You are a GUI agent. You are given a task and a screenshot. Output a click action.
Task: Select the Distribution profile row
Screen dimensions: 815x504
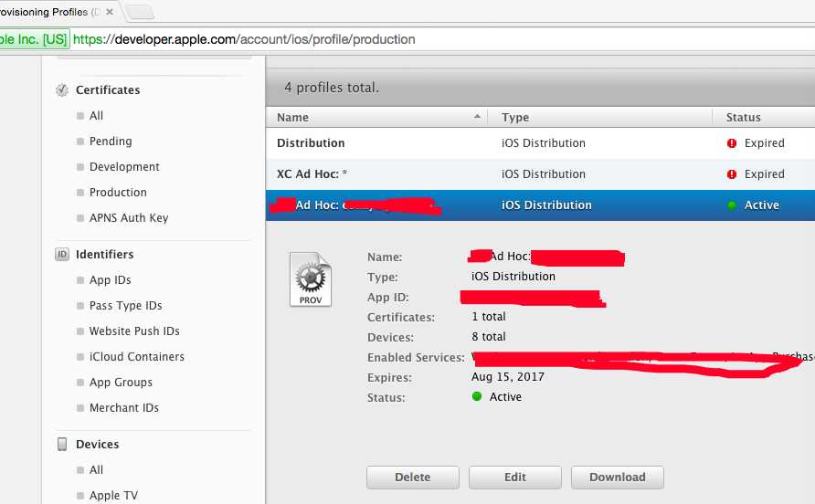coord(540,143)
